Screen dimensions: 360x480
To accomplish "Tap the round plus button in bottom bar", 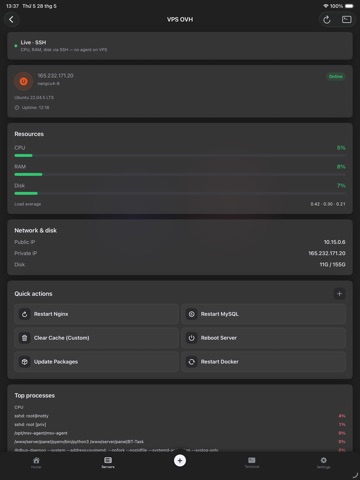I will pyautogui.click(x=180, y=461).
